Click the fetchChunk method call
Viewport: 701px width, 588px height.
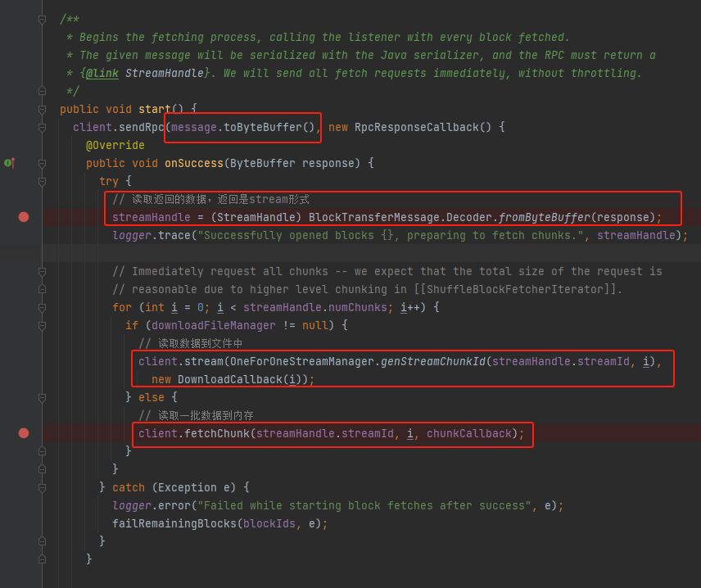[216, 433]
